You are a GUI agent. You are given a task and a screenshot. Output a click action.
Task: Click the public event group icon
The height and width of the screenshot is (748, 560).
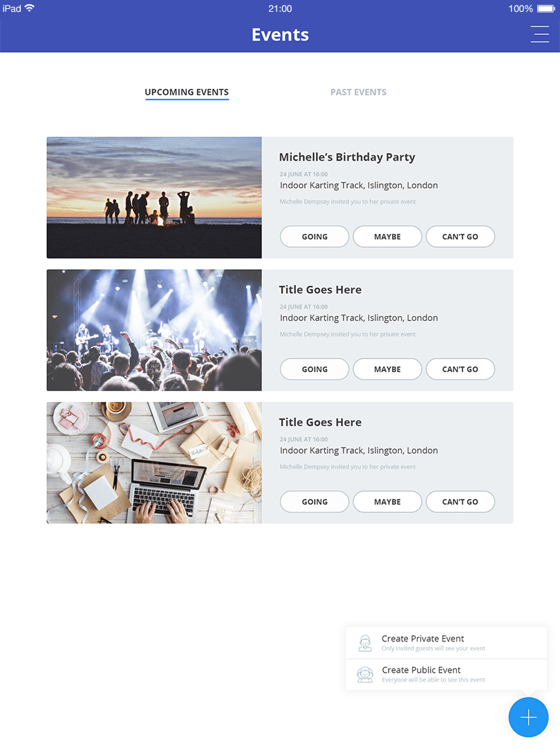pyautogui.click(x=365, y=675)
